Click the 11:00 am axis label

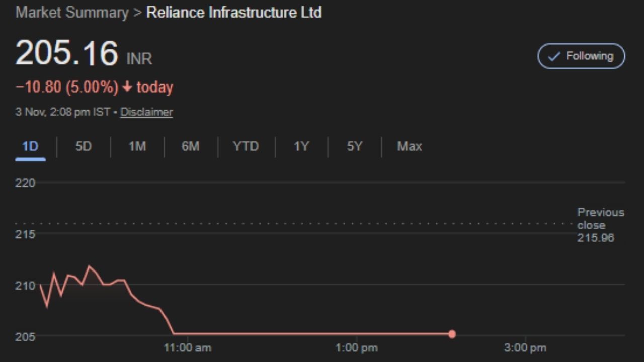(x=187, y=347)
